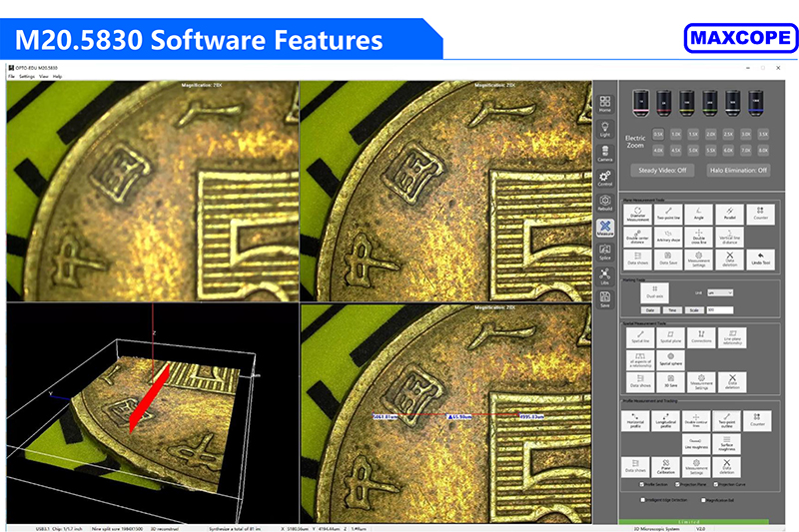Image resolution: width=799 pixels, height=532 pixels.
Task: Set electric zoom to 0.5X
Action: 658,135
